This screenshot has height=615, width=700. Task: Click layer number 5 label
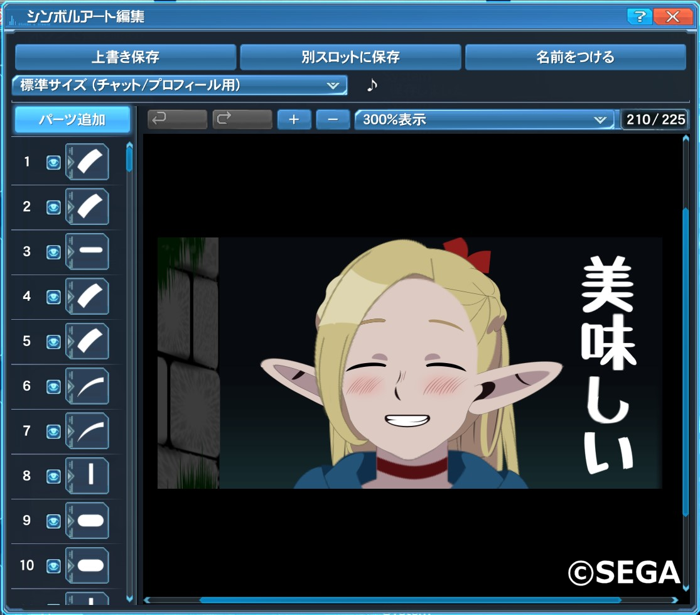pyautogui.click(x=27, y=341)
